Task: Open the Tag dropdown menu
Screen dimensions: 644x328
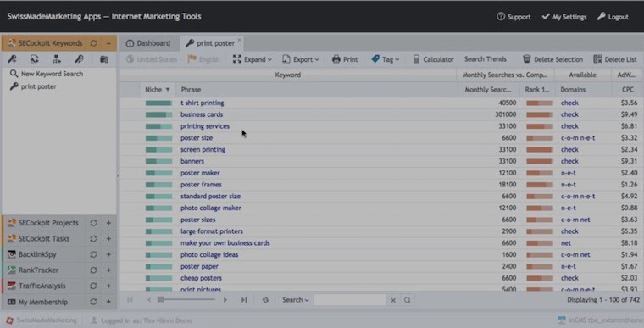Action: click(x=386, y=59)
